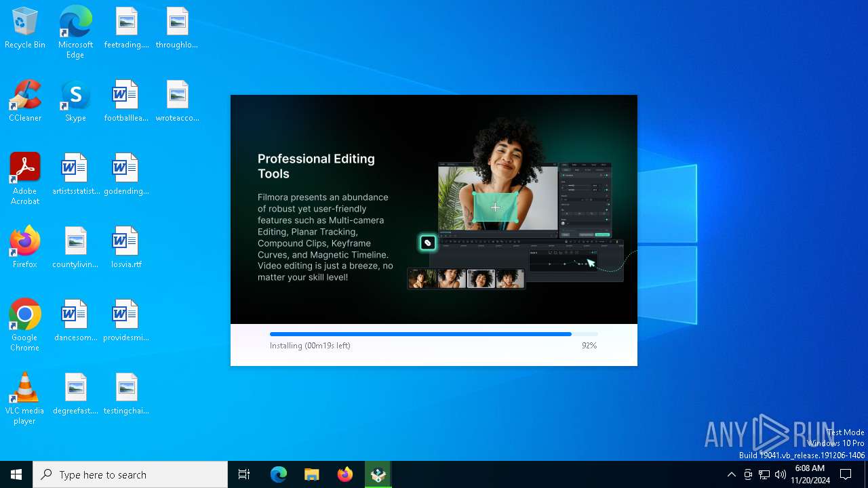Open Google Chrome desktop shortcut
This screenshot has width=868, height=488.
pyautogui.click(x=25, y=325)
